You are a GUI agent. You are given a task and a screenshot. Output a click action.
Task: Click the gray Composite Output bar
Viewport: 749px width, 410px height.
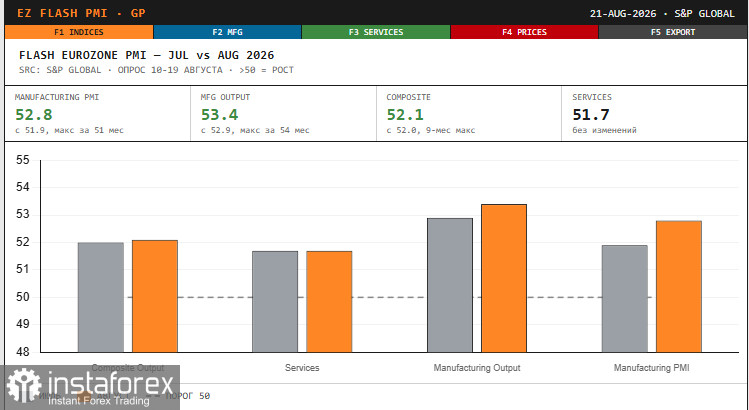(x=101, y=297)
